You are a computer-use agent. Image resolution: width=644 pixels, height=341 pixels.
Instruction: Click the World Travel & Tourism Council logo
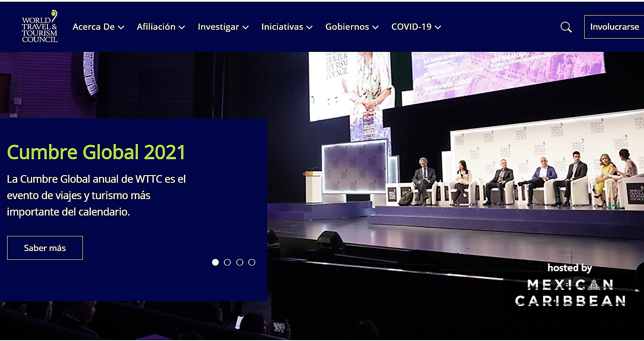click(40, 27)
